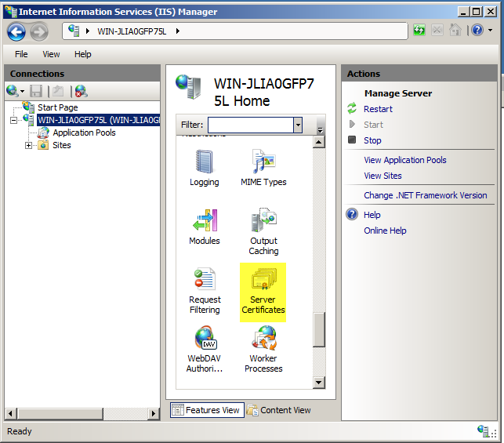Open the Help toolbar dropdown arrow
Image resolution: width=504 pixels, height=443 pixels.
click(490, 31)
